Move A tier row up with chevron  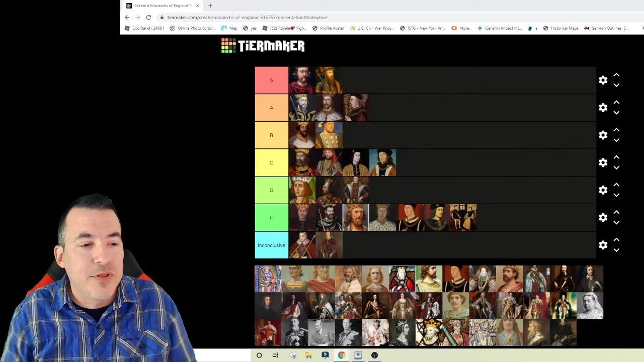[x=616, y=103]
